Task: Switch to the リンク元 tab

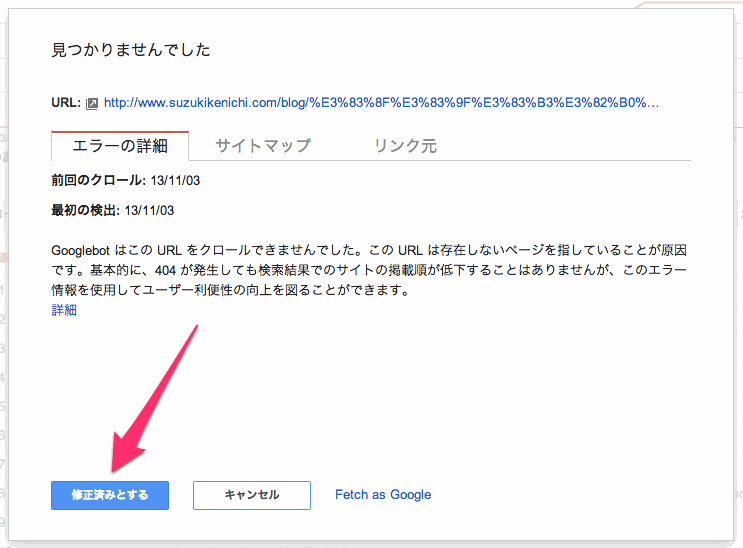Action: coord(406,146)
